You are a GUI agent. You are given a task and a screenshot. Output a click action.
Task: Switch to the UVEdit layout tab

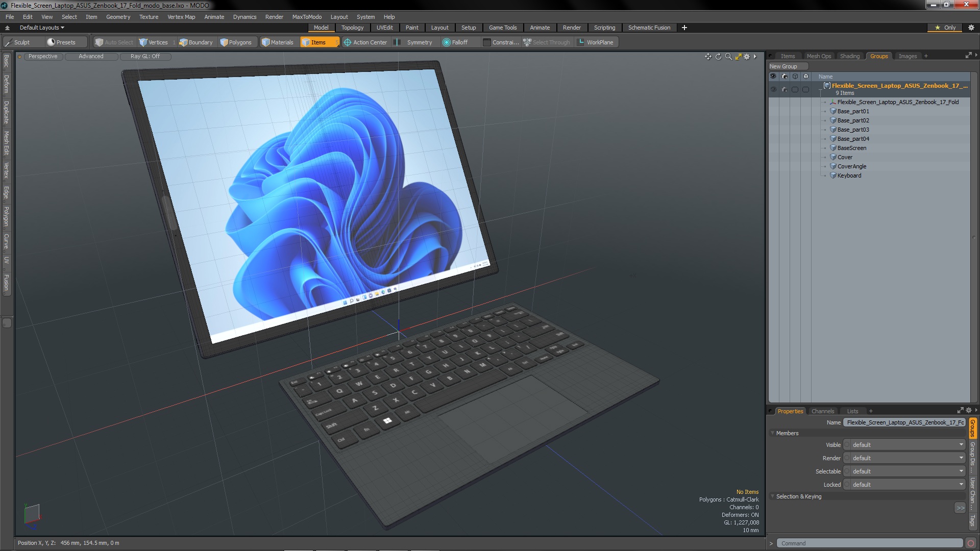(x=384, y=28)
